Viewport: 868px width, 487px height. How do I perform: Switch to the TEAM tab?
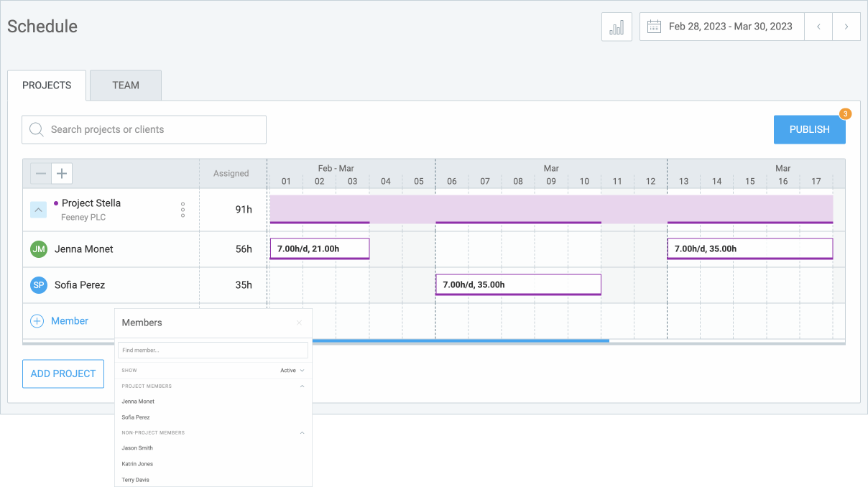pos(124,85)
